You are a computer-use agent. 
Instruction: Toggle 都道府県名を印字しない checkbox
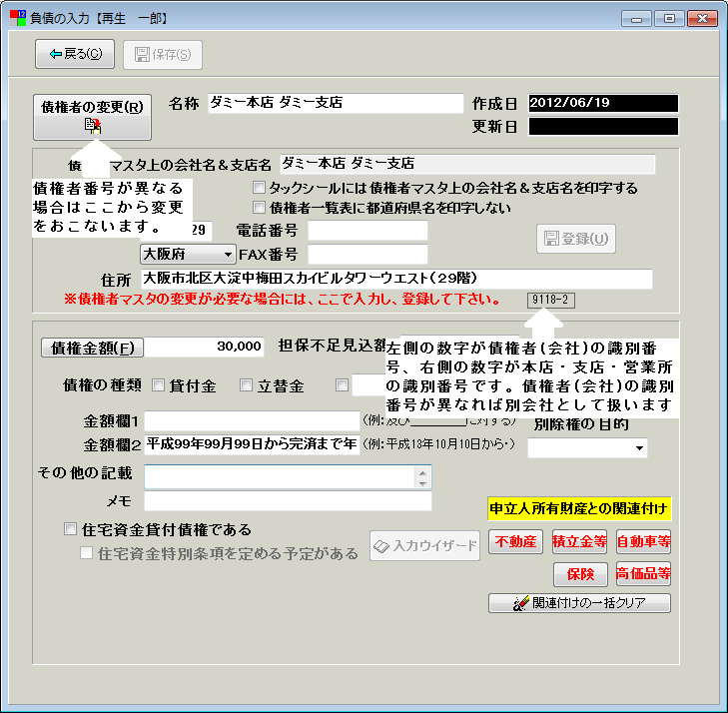coord(260,209)
